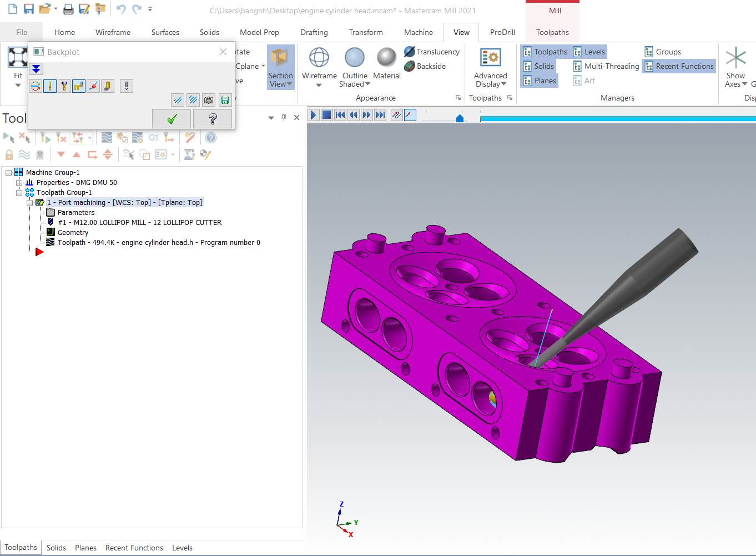Screen dimensions: 756x556
Task: Click the green Save as geometry icon
Action: click(x=225, y=100)
